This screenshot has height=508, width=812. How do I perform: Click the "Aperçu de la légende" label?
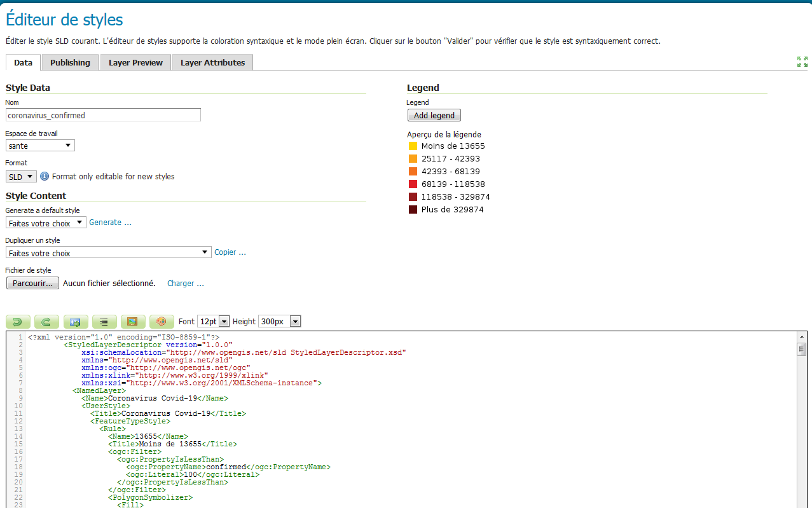pyautogui.click(x=444, y=135)
